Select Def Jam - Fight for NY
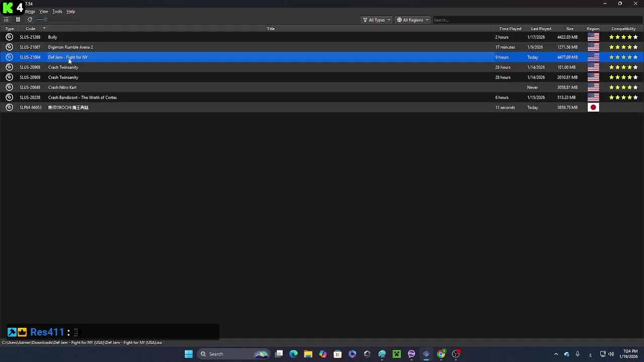Image resolution: width=644 pixels, height=362 pixels. [x=68, y=57]
